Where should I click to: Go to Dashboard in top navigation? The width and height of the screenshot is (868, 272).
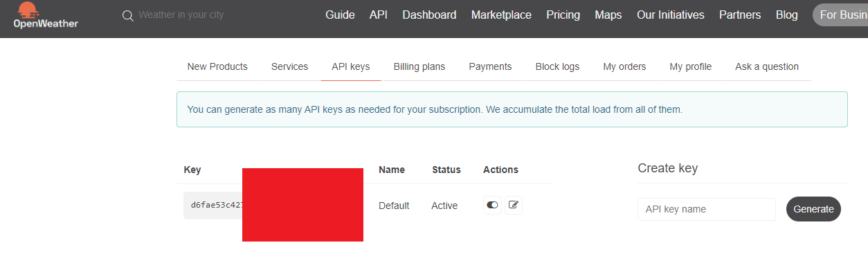[x=429, y=15]
